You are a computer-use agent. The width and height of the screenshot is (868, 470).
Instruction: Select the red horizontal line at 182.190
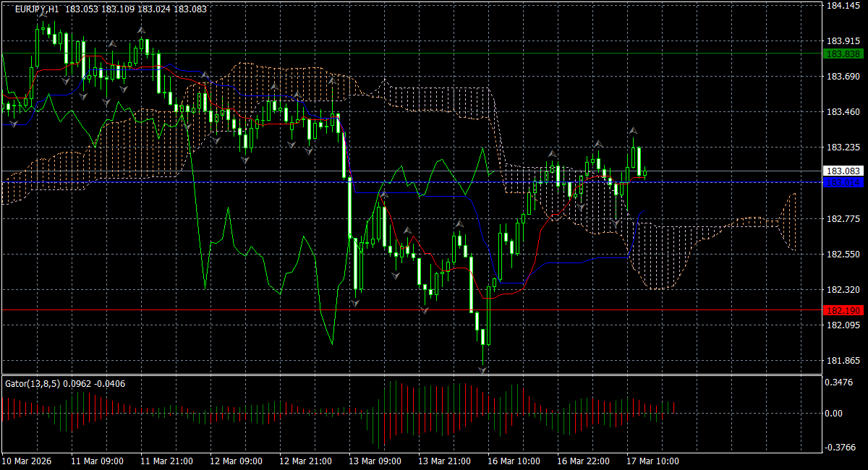pos(411,310)
